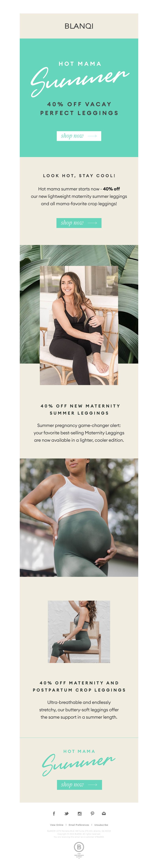
Task: Open Email Preferences link
Action: click(79, 825)
